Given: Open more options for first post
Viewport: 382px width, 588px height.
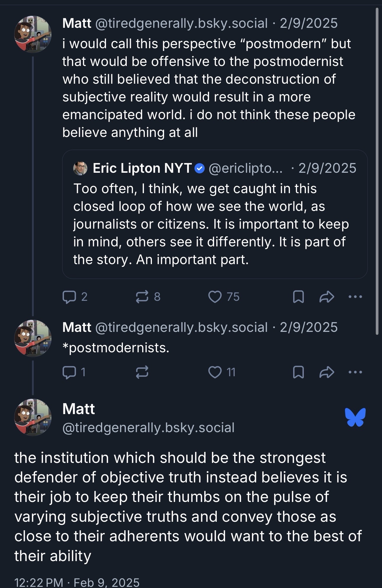Looking at the screenshot, I should [355, 297].
